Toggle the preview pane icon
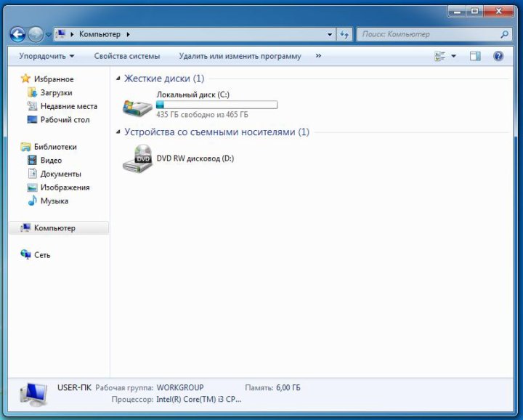Viewport: 523px width, 420px height. click(x=475, y=56)
